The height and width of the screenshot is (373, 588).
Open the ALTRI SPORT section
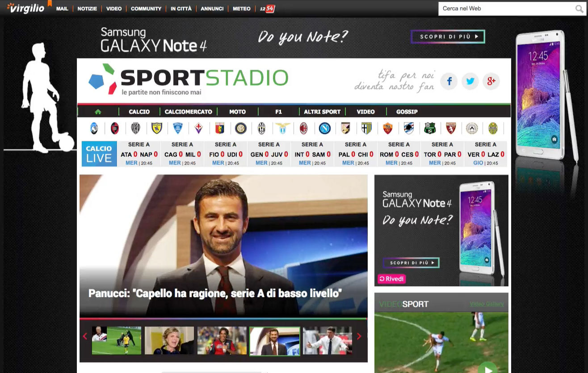(x=322, y=112)
